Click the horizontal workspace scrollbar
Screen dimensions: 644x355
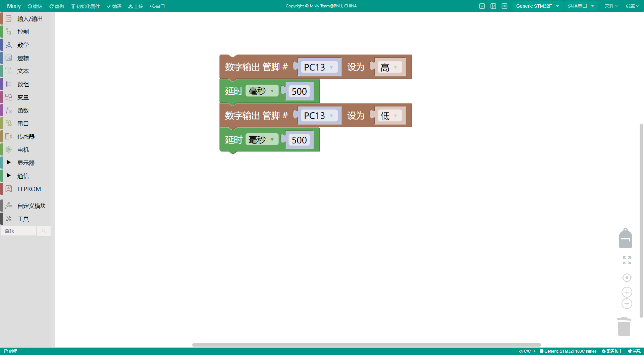point(366,345)
